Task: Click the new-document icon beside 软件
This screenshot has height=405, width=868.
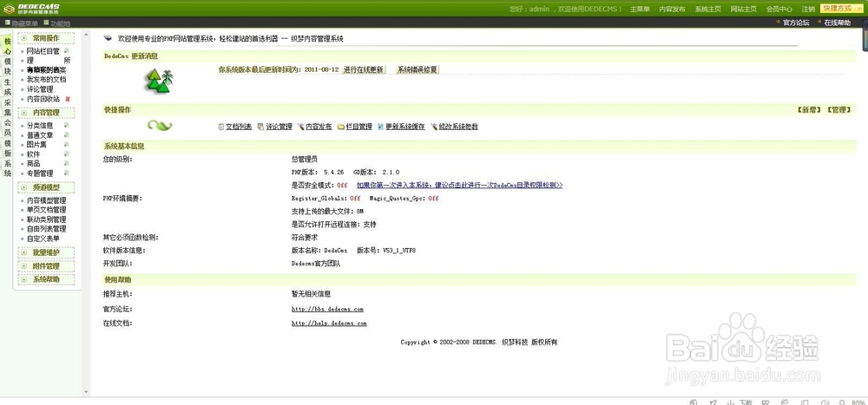Action: coord(67,154)
